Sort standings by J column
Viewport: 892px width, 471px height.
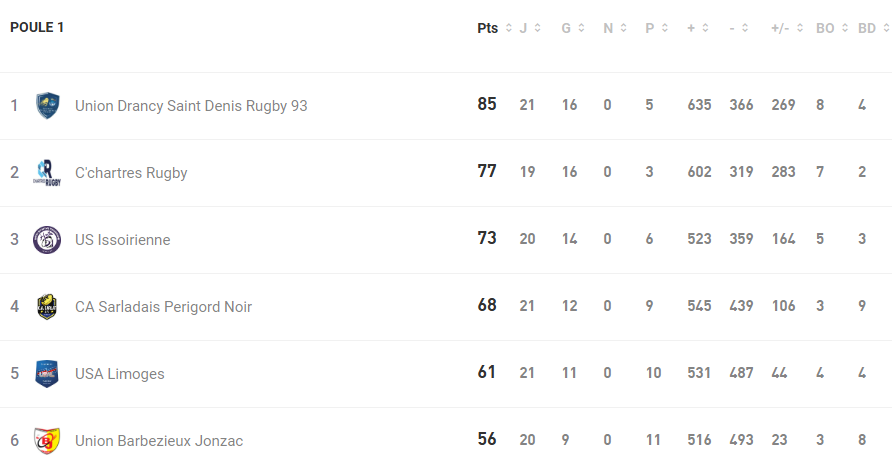[x=530, y=28]
